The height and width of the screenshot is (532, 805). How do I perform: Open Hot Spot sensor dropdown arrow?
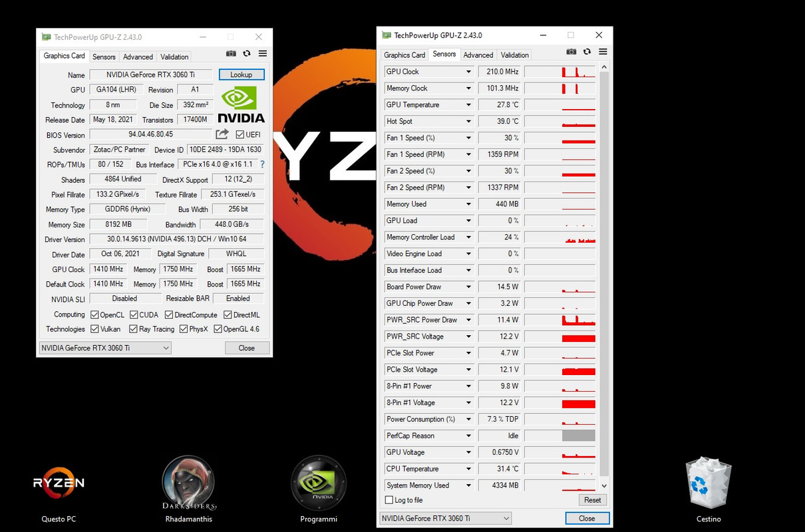(x=468, y=122)
